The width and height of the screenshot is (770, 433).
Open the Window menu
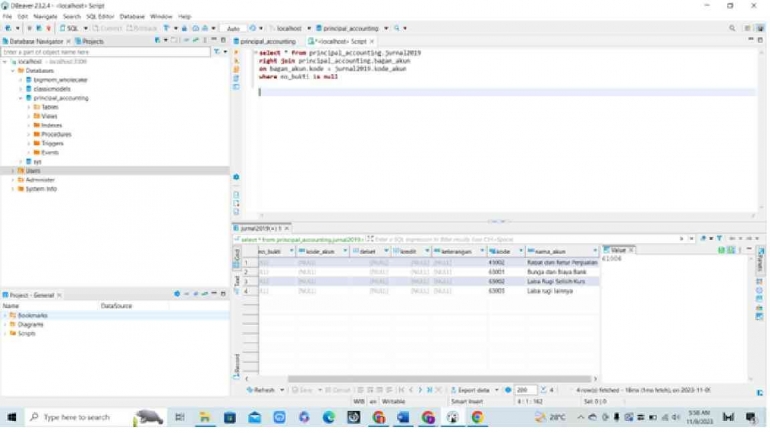[161, 17]
